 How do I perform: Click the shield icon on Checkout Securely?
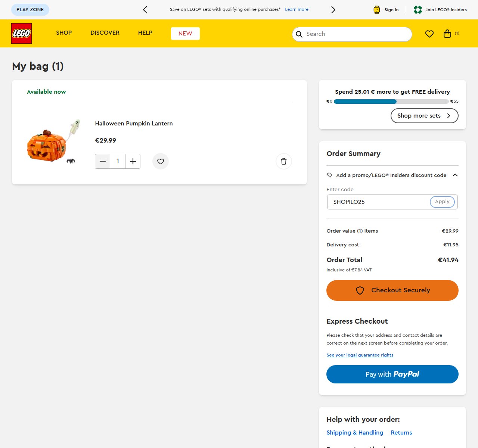360,290
